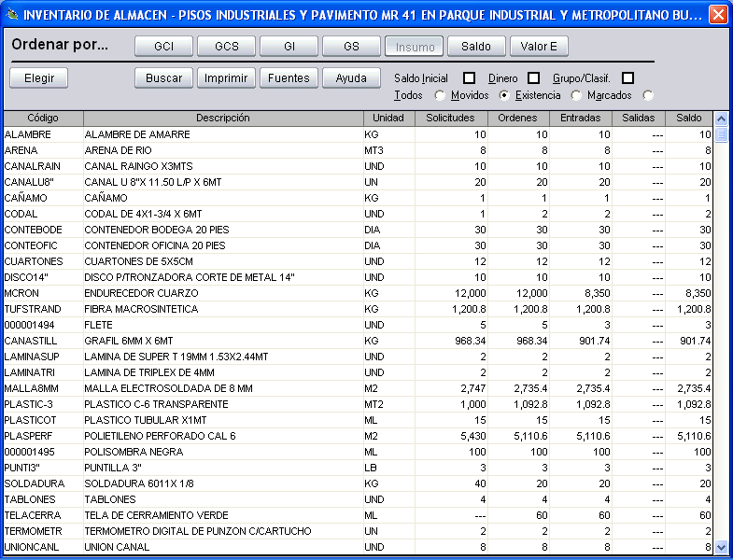Sort by Valor E button

(539, 47)
